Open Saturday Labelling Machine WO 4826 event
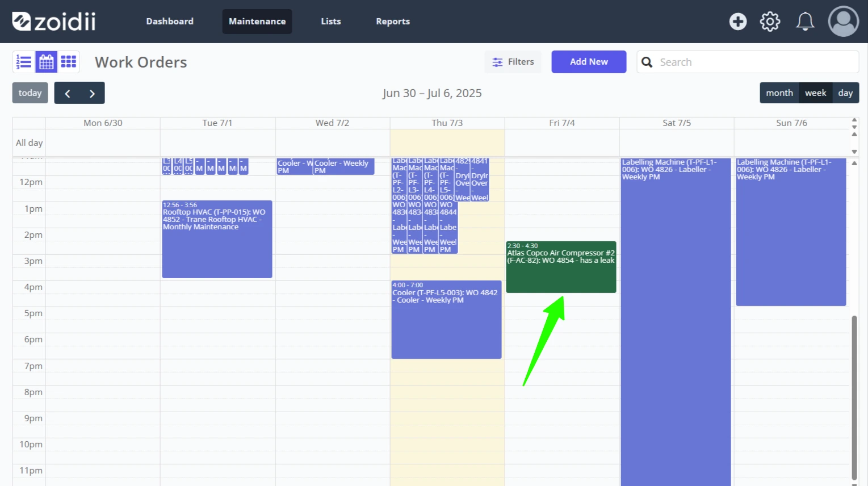This screenshot has height=486, width=868. pos(676,321)
